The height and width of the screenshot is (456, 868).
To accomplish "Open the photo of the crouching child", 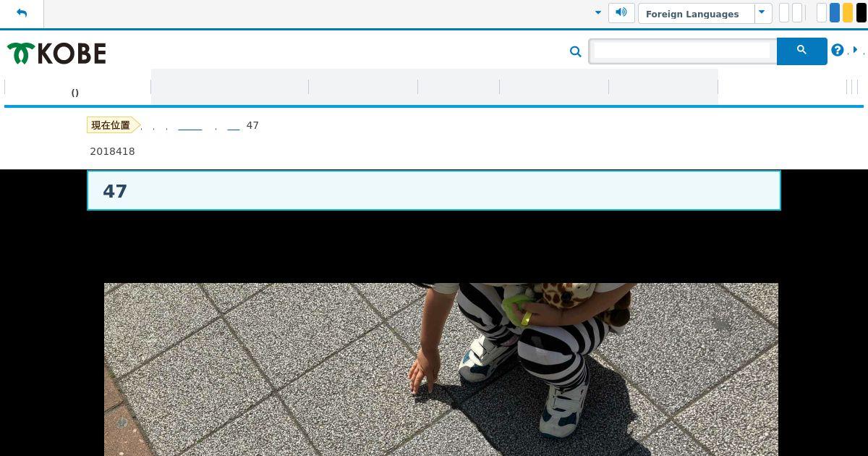I will point(441,369).
